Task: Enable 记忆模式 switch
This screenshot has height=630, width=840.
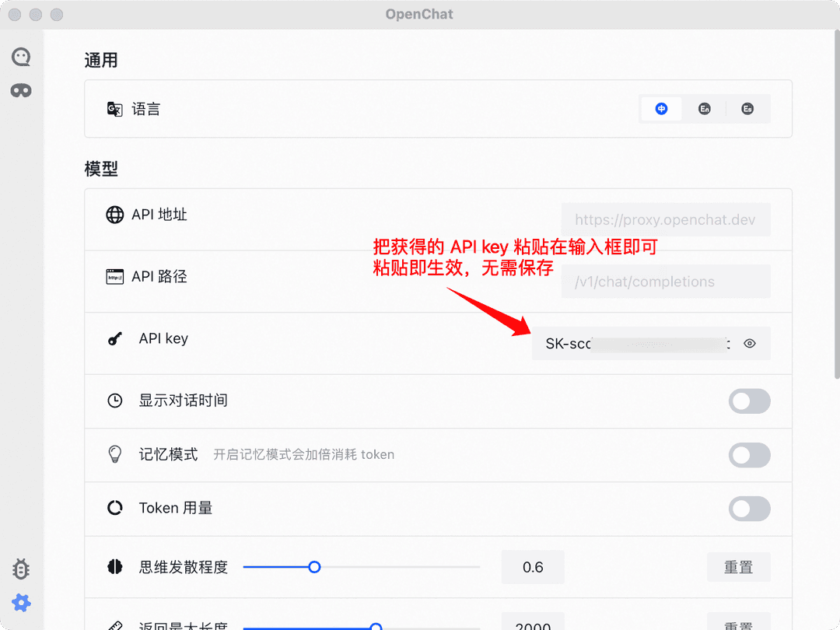Action: [749, 455]
